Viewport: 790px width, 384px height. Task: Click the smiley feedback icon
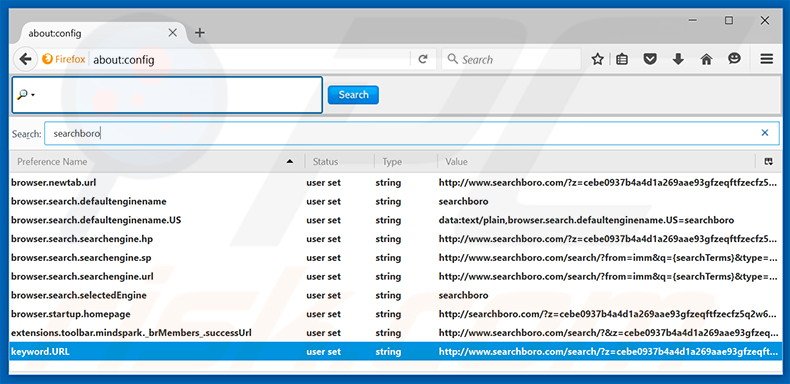pos(735,59)
